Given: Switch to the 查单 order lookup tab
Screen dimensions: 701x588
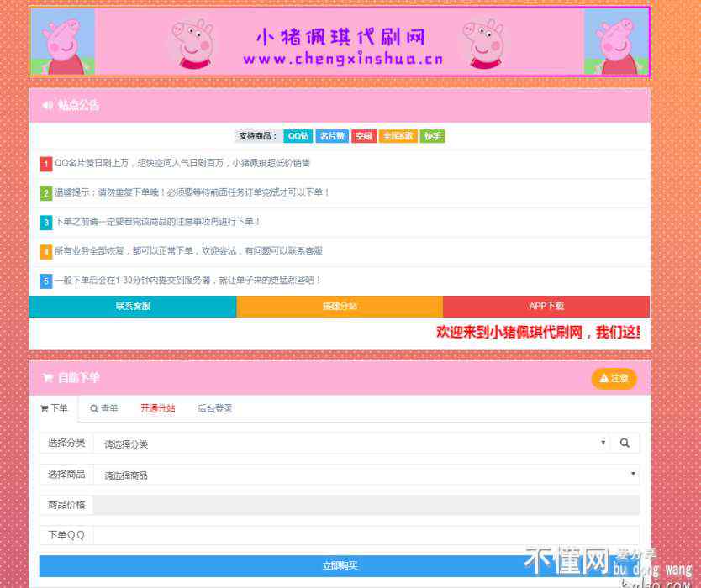Looking at the screenshot, I should (104, 409).
